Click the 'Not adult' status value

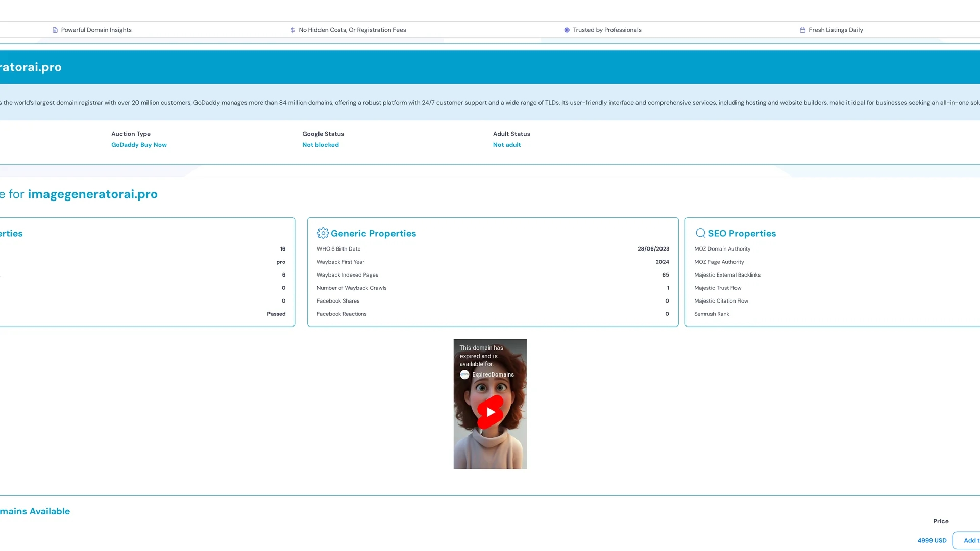(x=507, y=145)
